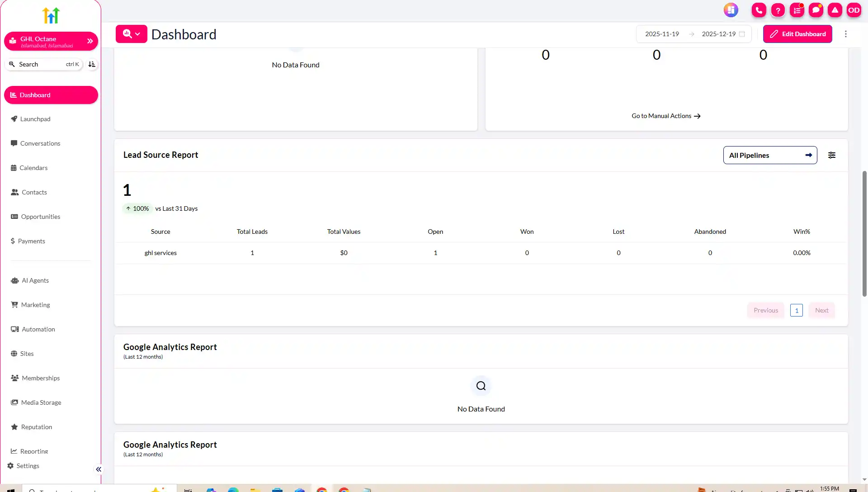Click the Edit Dashboard button
This screenshot has width=868, height=492.
(x=797, y=34)
